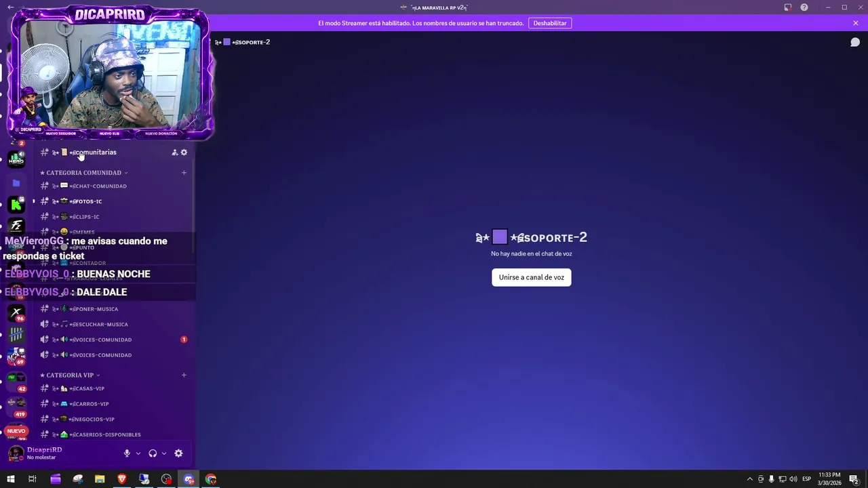This screenshot has width=868, height=488.
Task: Add channel to CATEGORIA COMUNIDAD
Action: coord(184,173)
